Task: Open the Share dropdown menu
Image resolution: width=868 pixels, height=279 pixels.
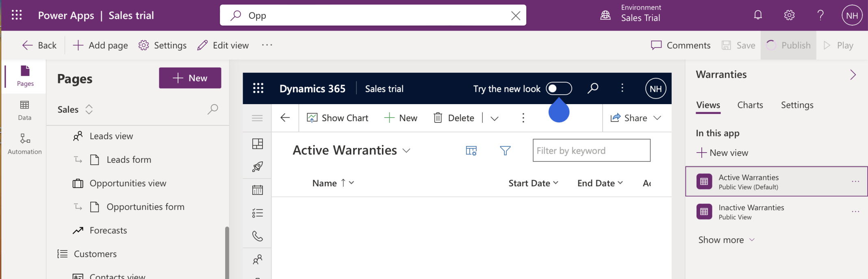Action: point(657,118)
